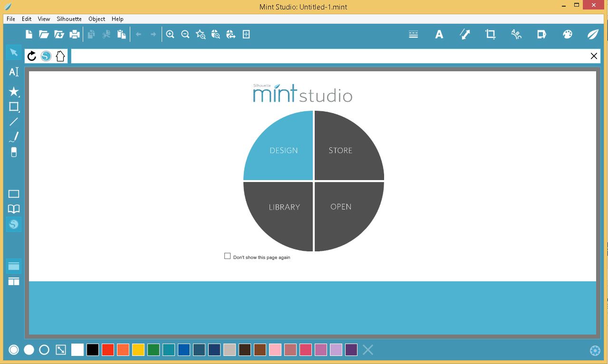The height and width of the screenshot is (364, 608).
Task: Pick the green color swatch
Action: 154,350
